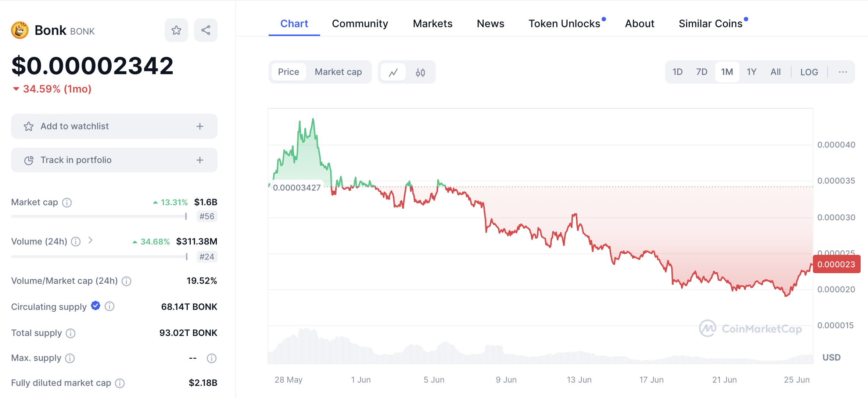Open the Token Unlocks tab
The width and height of the screenshot is (868, 398).
pos(564,24)
